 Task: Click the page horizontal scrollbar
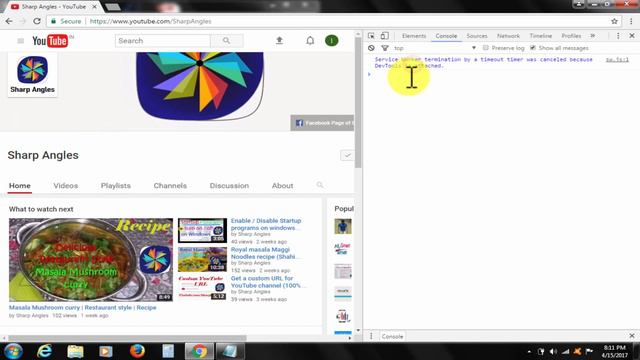click(x=127, y=338)
